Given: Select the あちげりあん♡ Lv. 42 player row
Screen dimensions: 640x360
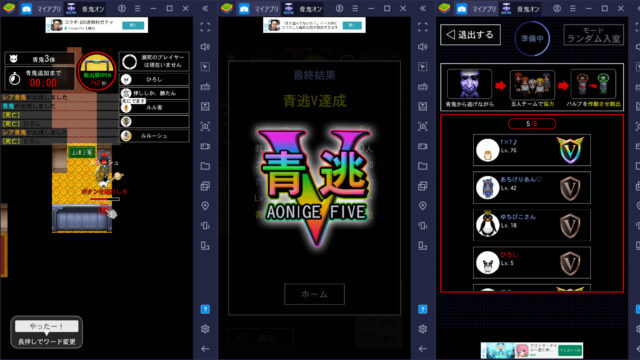Looking at the screenshot, I should (532, 187).
